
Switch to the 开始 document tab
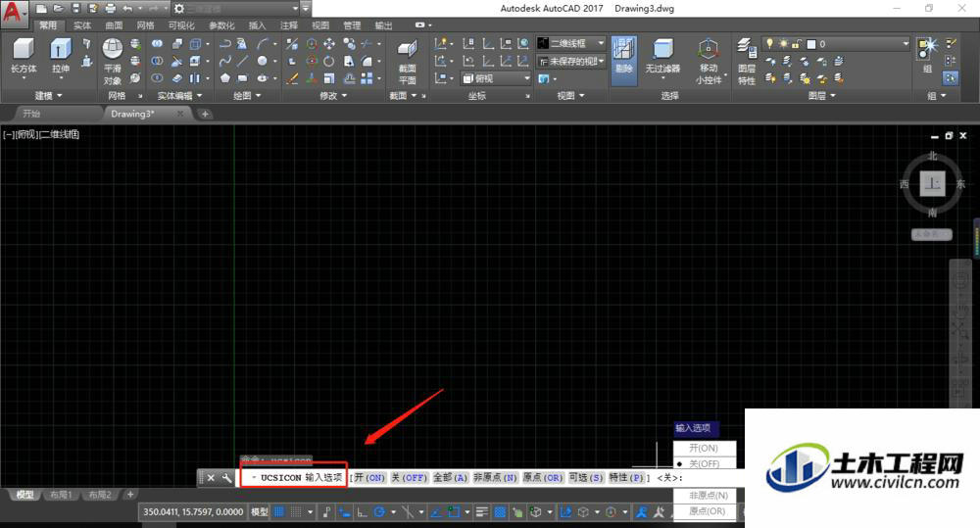[31, 114]
